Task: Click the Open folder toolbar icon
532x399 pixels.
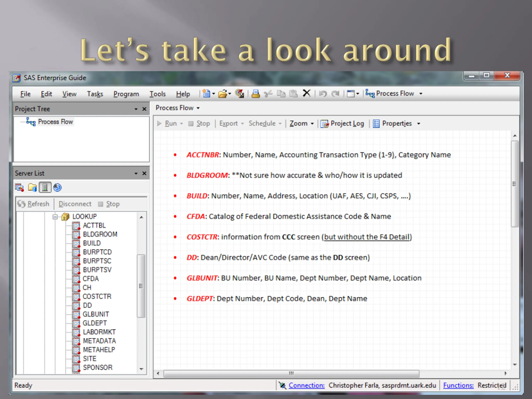Action: coord(222,94)
